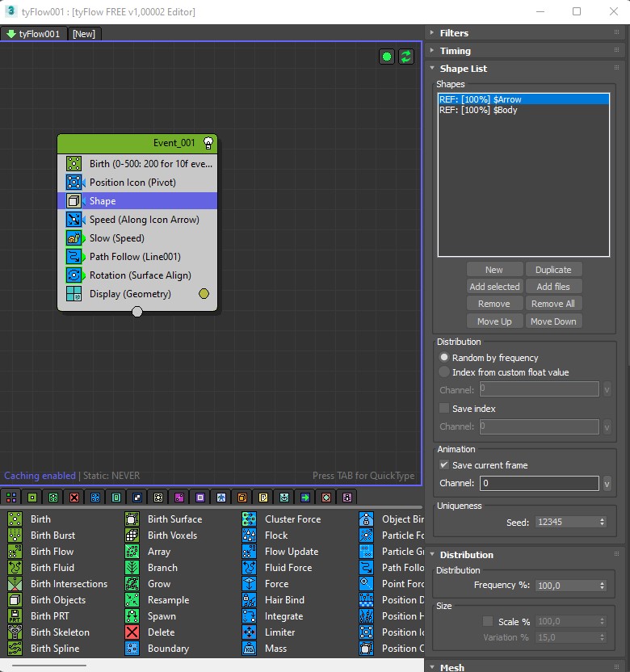This screenshot has width=630, height=672.
Task: Click the Path Follow operator icon in Event_001
Action: [73, 257]
